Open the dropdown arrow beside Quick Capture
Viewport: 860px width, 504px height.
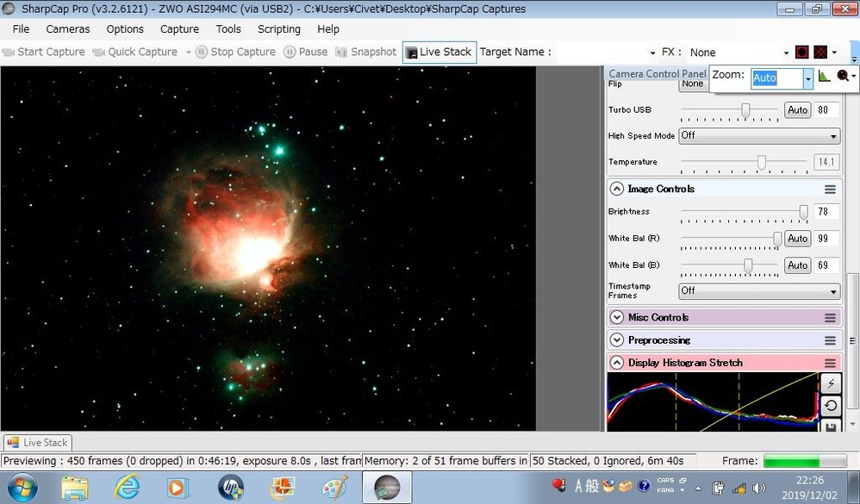tap(188, 53)
